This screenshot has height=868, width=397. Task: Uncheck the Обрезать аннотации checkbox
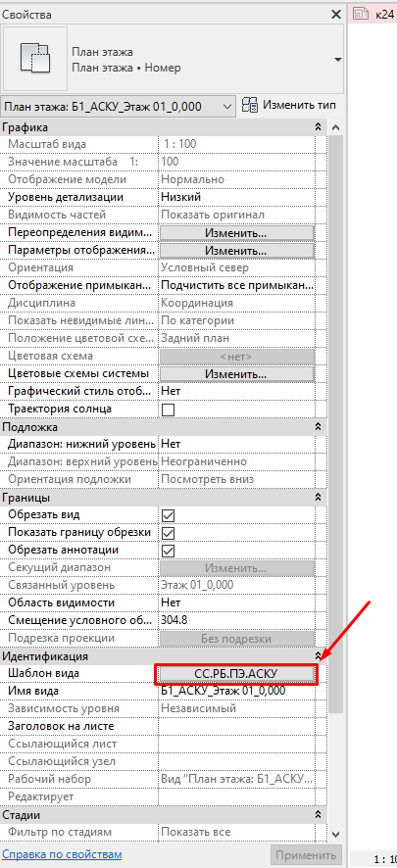coord(168,551)
